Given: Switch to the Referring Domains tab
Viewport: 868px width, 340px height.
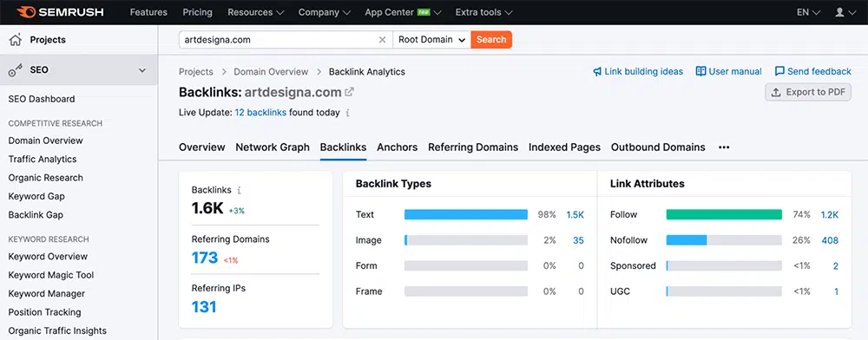Looking at the screenshot, I should coord(473,147).
